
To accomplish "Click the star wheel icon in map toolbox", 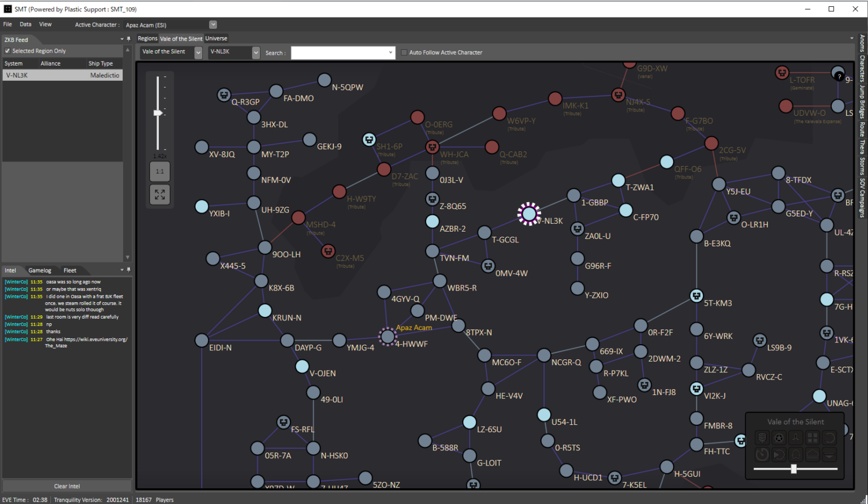I will [x=779, y=438].
